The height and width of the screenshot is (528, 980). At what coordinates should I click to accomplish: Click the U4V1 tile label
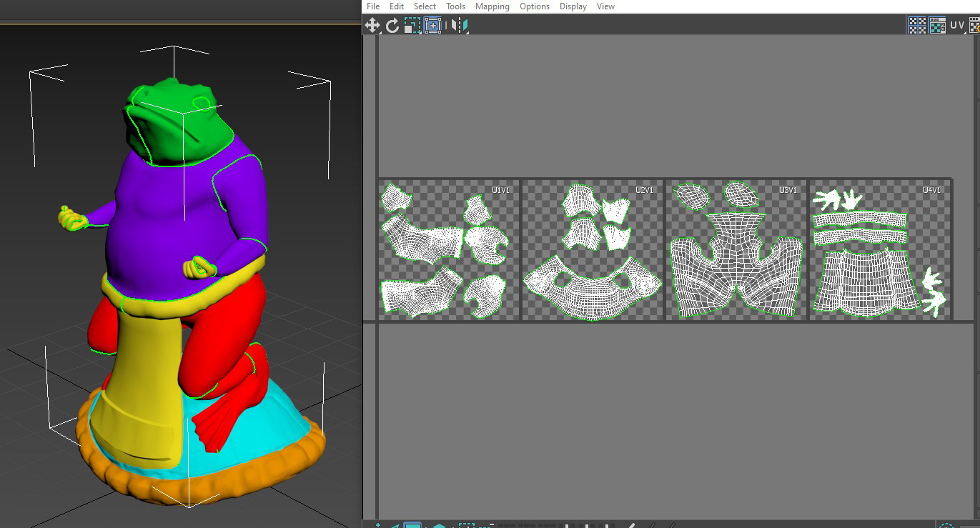(x=932, y=190)
